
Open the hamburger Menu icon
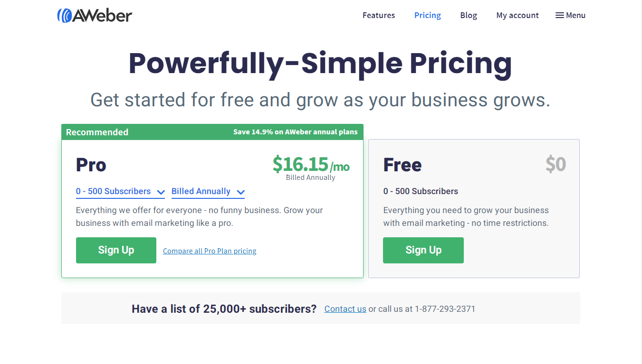point(560,15)
